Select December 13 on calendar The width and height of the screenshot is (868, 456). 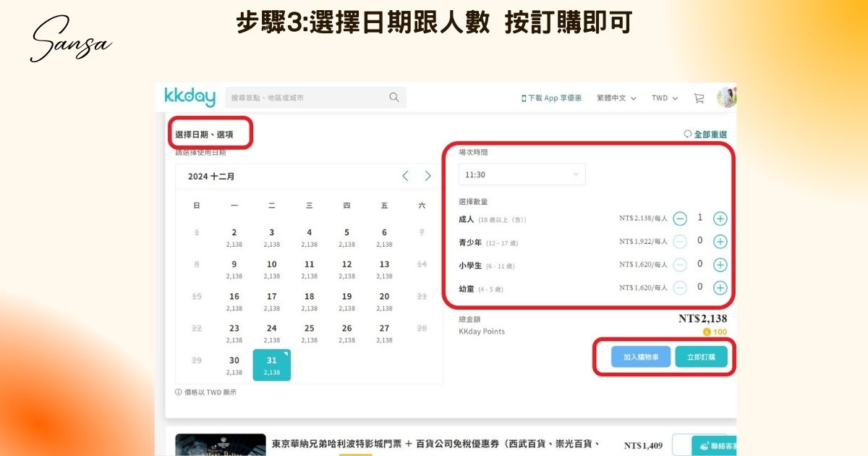point(385,269)
